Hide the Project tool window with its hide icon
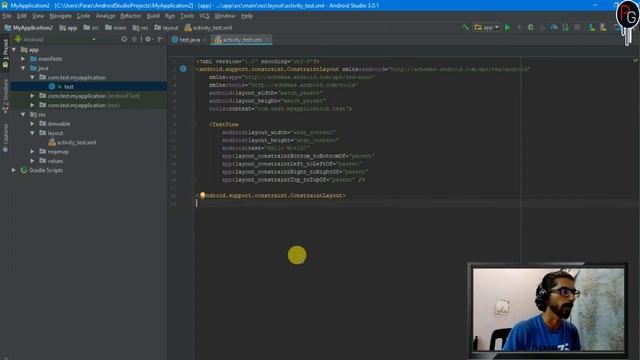Image resolution: width=640 pixels, height=360 pixels. pos(160,39)
